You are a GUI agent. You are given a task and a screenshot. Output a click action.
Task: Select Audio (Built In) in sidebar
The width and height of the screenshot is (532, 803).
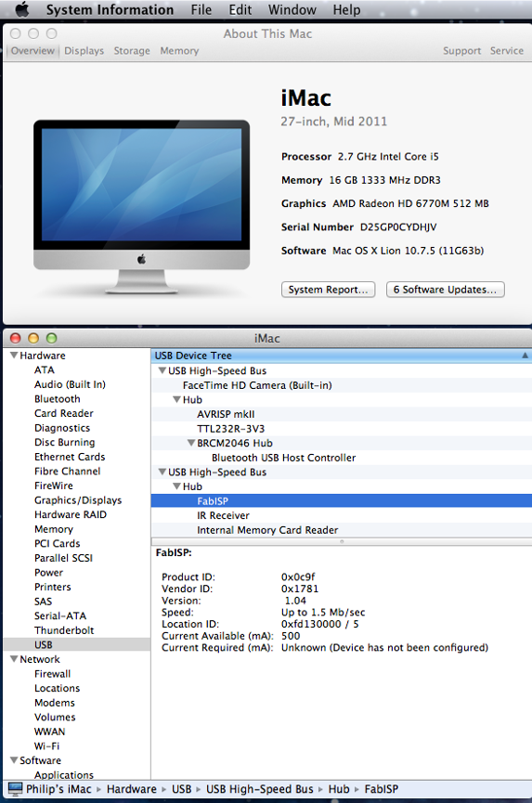pyautogui.click(x=70, y=384)
